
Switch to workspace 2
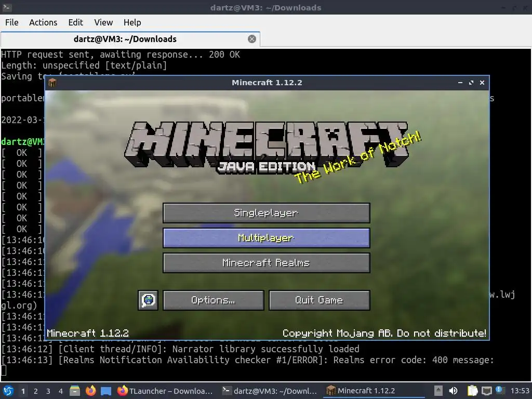[x=36, y=391]
